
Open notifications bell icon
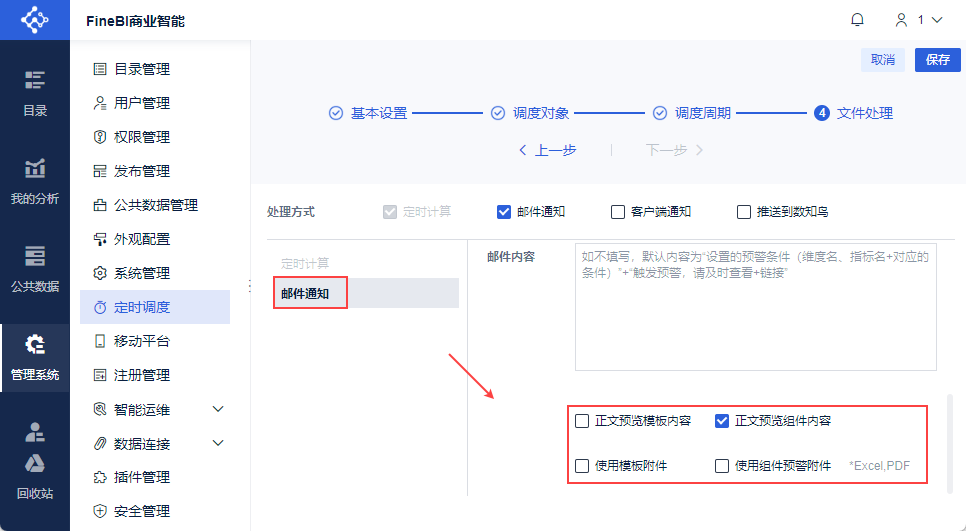(857, 20)
